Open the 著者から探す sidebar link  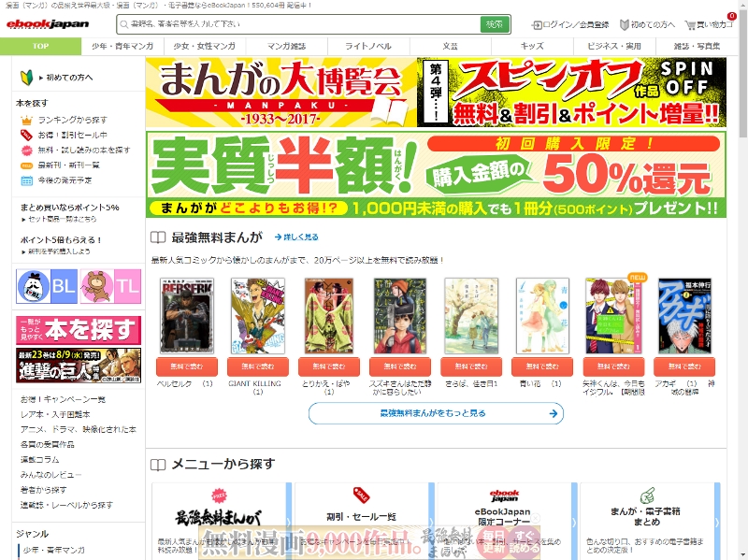tap(43, 490)
